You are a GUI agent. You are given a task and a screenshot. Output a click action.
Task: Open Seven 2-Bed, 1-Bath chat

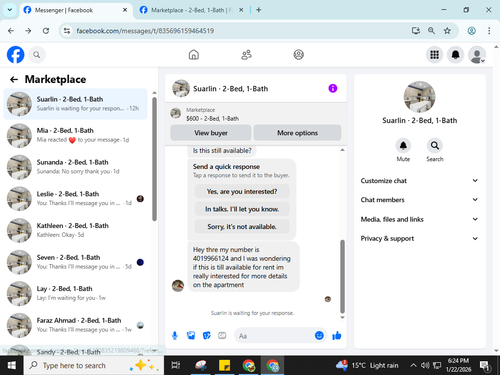(75, 262)
